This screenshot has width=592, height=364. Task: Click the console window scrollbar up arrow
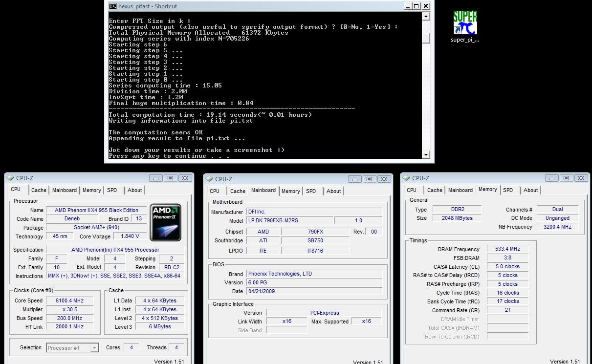click(426, 16)
